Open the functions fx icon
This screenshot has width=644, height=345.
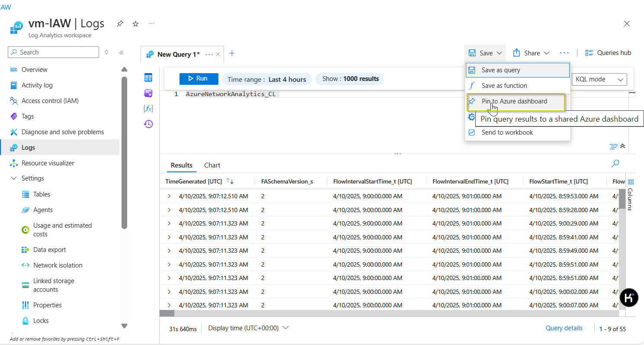148,109
